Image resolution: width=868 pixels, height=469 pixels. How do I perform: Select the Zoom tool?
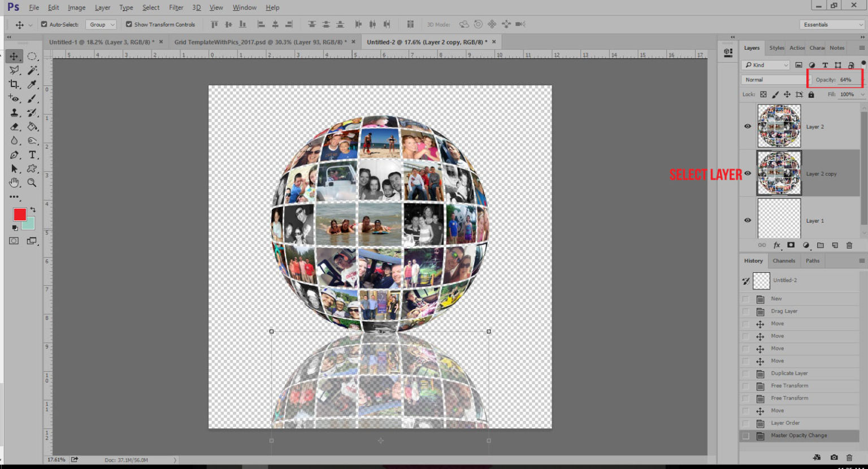(x=32, y=183)
